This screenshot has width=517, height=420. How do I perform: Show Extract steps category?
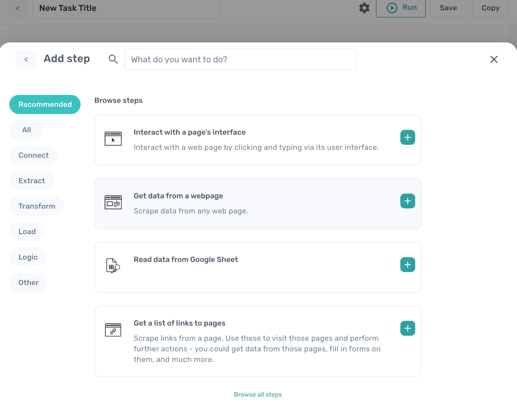pos(32,181)
